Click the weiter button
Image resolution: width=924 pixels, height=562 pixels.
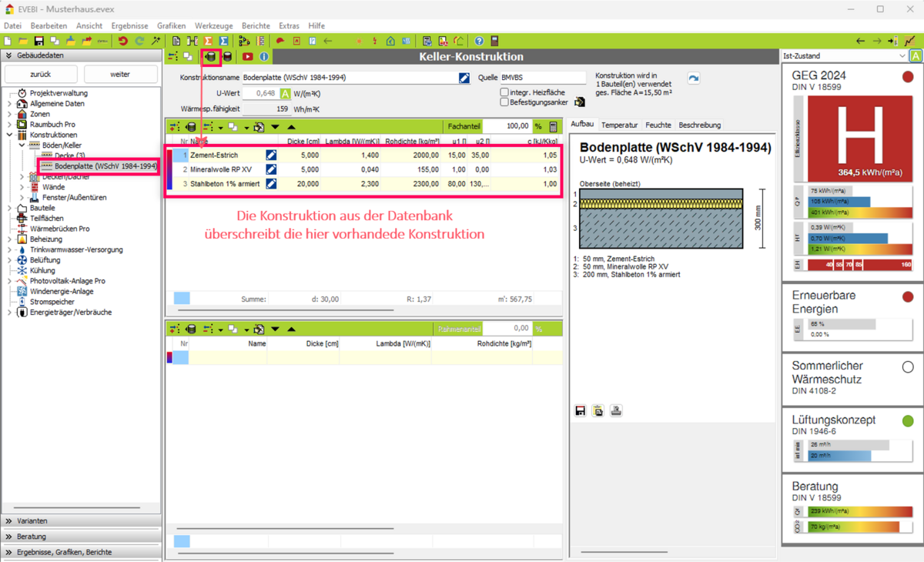(x=120, y=74)
